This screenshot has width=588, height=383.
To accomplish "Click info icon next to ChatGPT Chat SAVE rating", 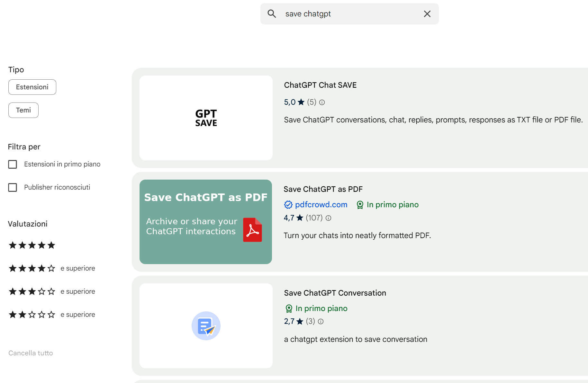I will coord(322,102).
